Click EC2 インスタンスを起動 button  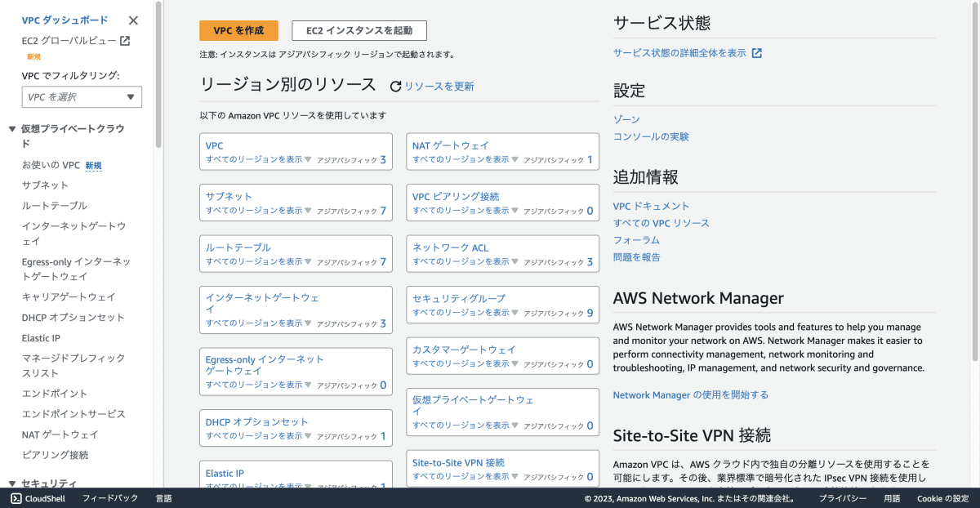(359, 31)
